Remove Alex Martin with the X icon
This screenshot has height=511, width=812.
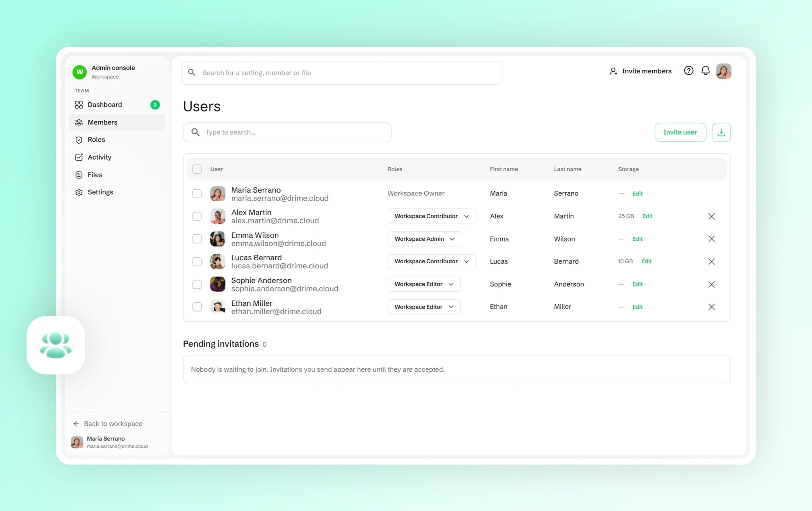coord(711,216)
